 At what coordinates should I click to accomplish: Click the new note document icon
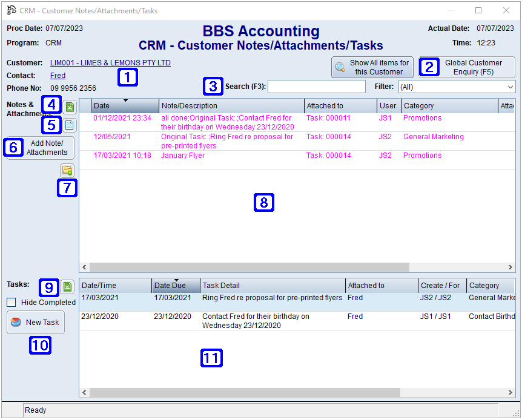coord(69,125)
